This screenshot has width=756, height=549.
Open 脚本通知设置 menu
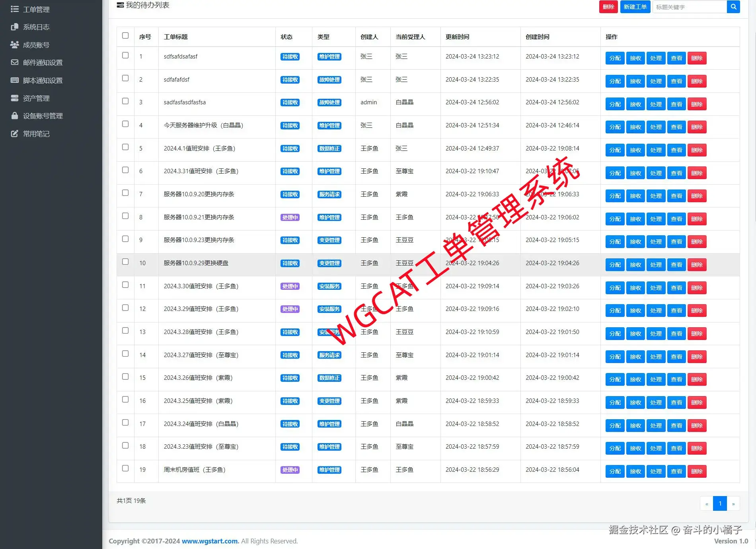tap(43, 80)
